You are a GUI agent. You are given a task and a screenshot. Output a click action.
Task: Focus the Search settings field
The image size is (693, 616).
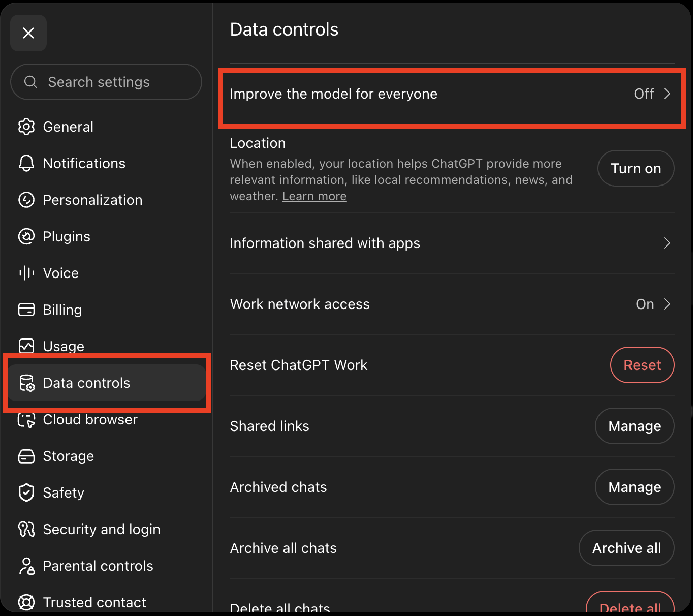(106, 82)
